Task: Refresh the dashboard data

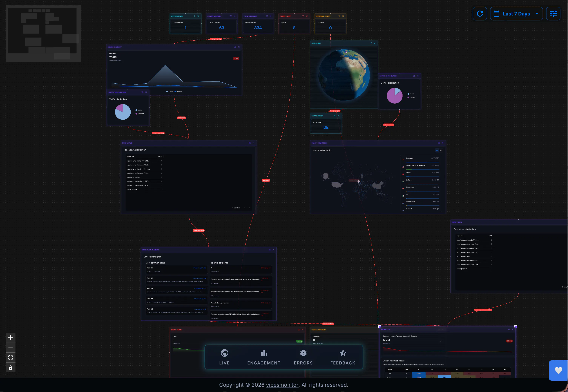Action: pos(479,14)
